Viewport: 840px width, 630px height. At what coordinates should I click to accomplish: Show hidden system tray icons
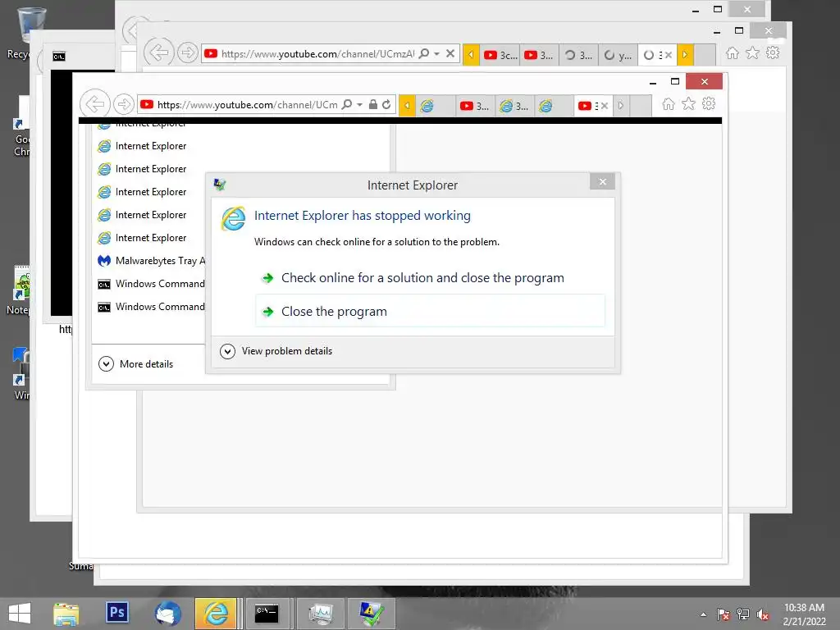coord(703,614)
